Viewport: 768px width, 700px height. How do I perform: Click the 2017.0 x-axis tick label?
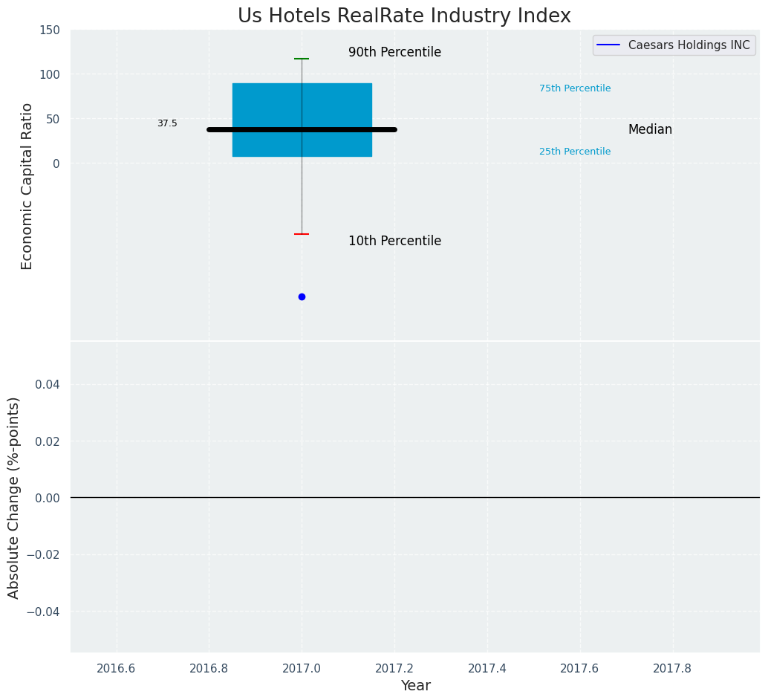302,668
